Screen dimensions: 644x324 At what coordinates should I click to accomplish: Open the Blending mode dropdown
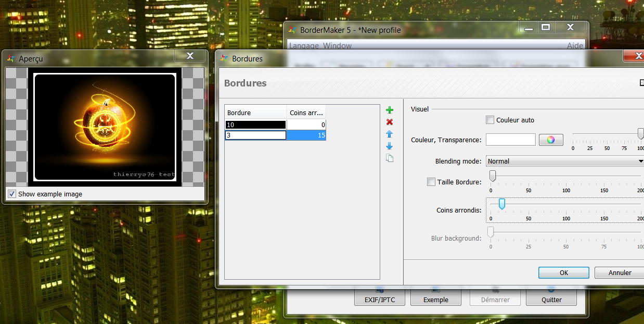[639, 161]
